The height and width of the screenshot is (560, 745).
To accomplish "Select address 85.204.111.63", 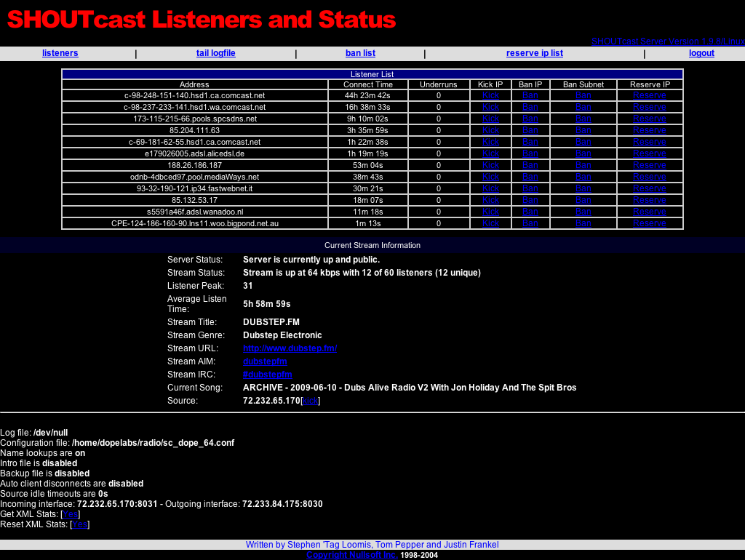I will [x=195, y=130].
